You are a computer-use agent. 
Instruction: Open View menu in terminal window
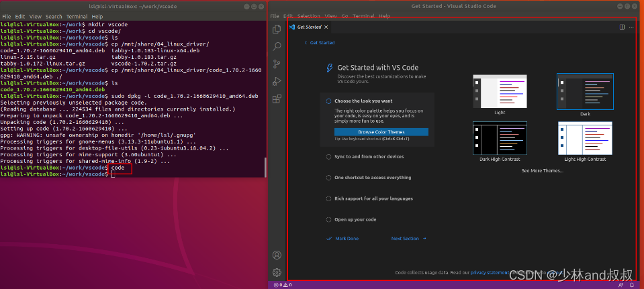tap(36, 16)
